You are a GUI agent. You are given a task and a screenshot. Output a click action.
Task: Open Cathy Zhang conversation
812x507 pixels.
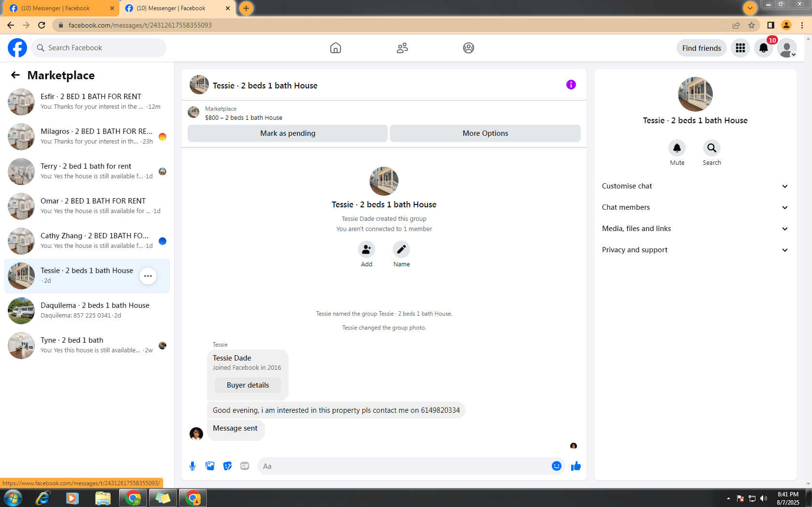pyautogui.click(x=87, y=241)
